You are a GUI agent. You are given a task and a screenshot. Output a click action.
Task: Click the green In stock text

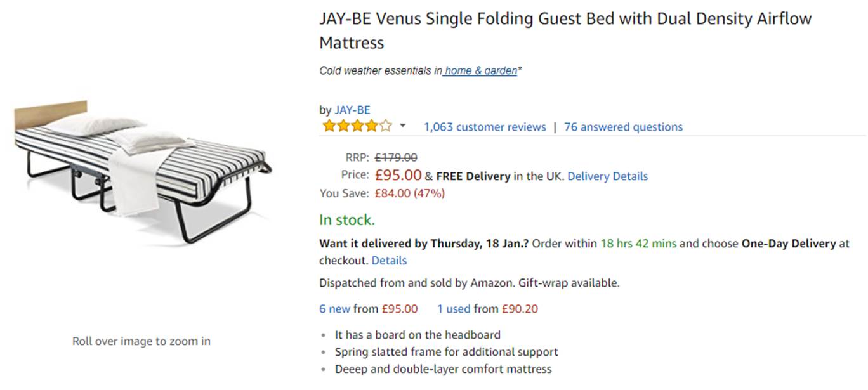pos(347,220)
